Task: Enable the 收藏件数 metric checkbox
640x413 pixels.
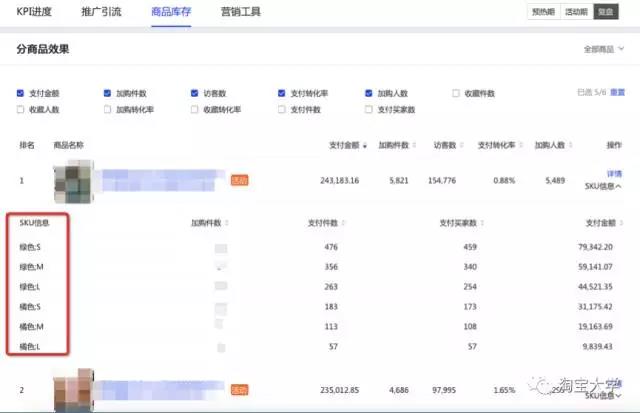Action: click(x=456, y=93)
